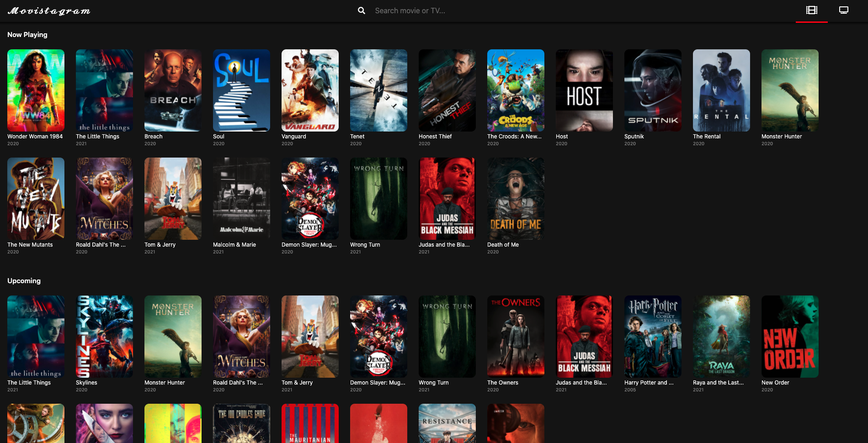The width and height of the screenshot is (868, 443).
Task: Click the Tenet title text
Action: click(x=357, y=137)
